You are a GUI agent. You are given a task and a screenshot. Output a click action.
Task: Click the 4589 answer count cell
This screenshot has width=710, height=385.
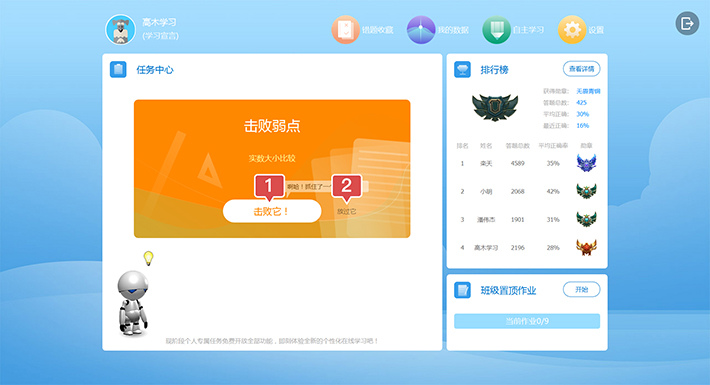click(518, 164)
